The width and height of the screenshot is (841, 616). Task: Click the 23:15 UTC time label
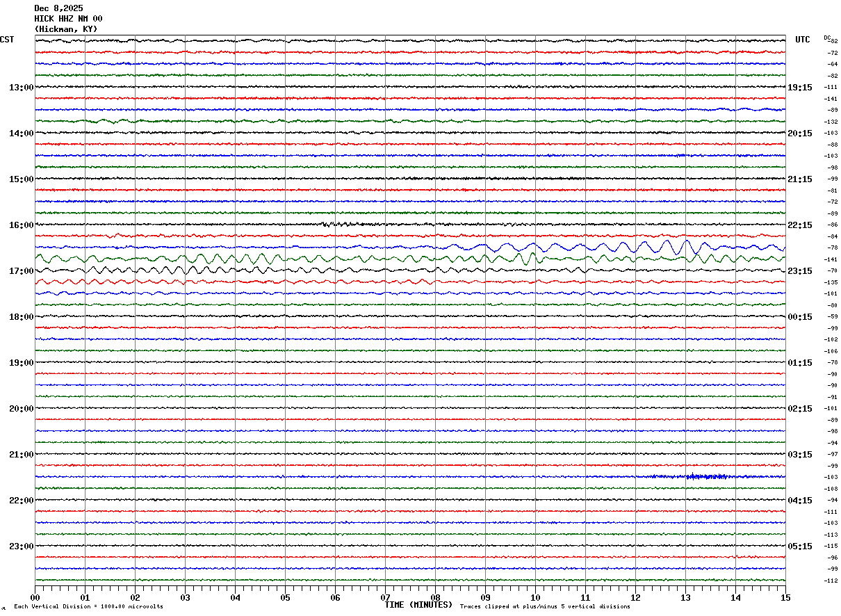point(800,271)
